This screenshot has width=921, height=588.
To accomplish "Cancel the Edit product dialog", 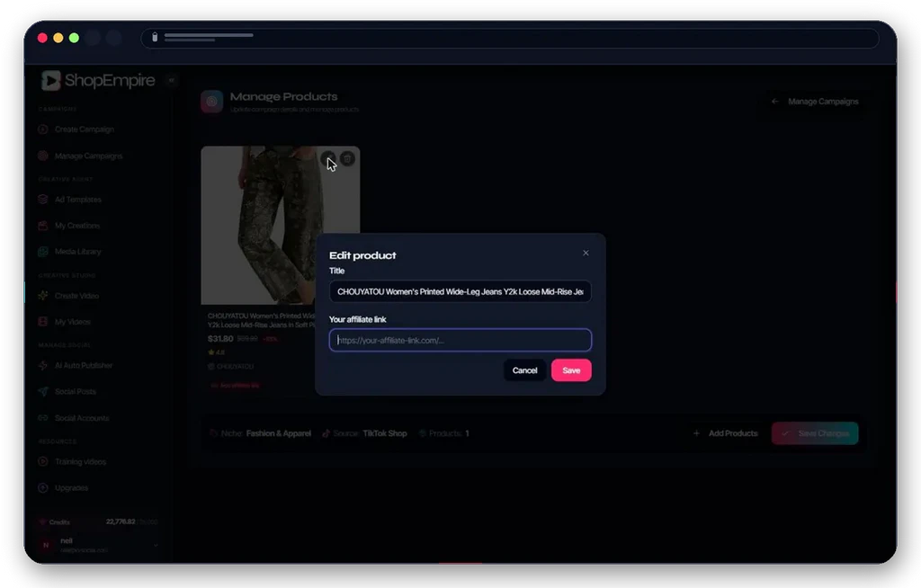I will coord(524,370).
